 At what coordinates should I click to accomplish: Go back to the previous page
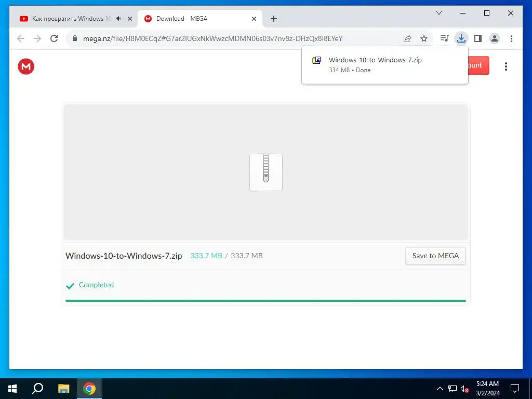pos(21,38)
